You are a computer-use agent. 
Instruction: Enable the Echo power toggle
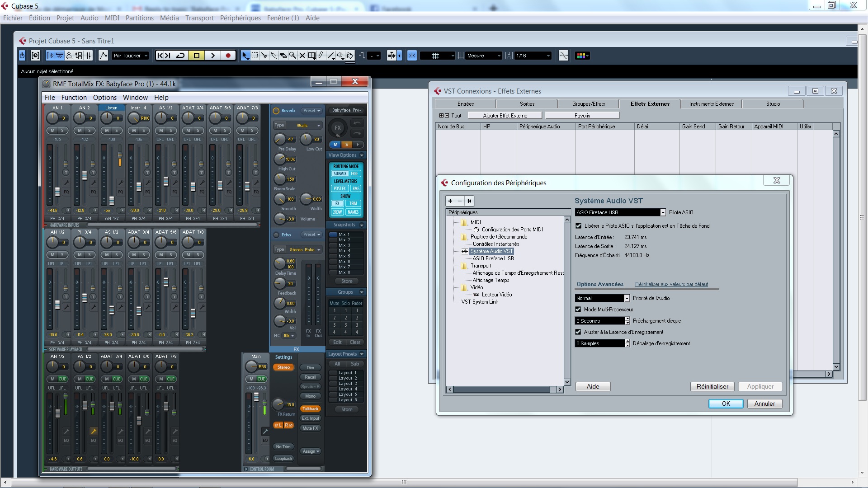coord(276,235)
